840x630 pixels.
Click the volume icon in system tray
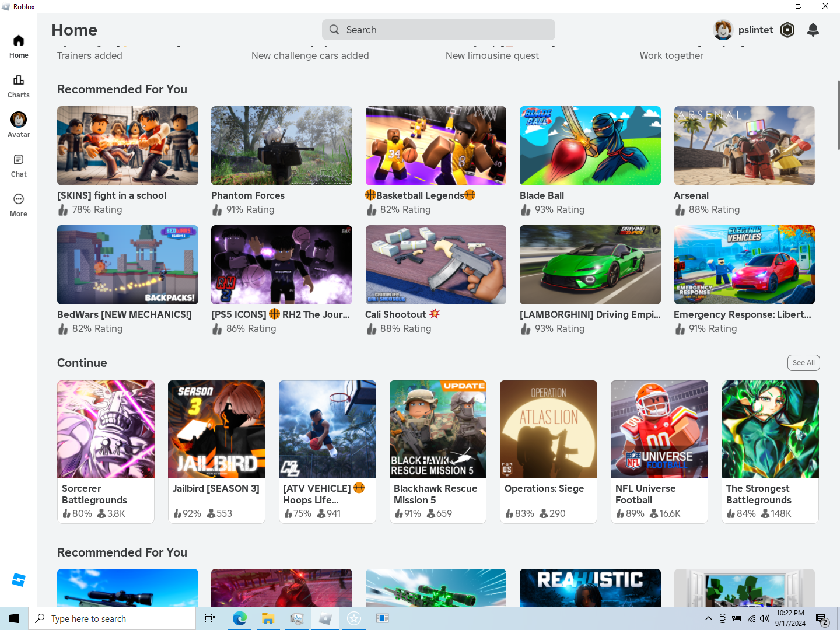pos(765,618)
